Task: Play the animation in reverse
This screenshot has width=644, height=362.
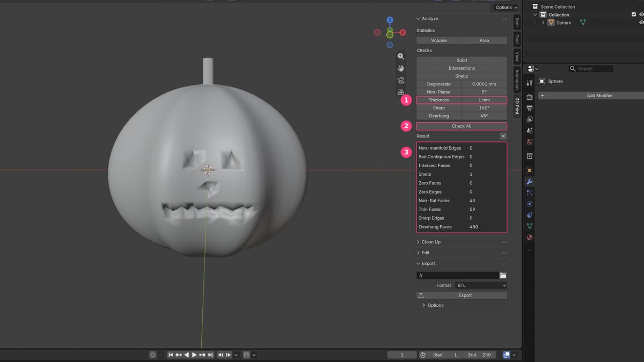Action: 187,354
